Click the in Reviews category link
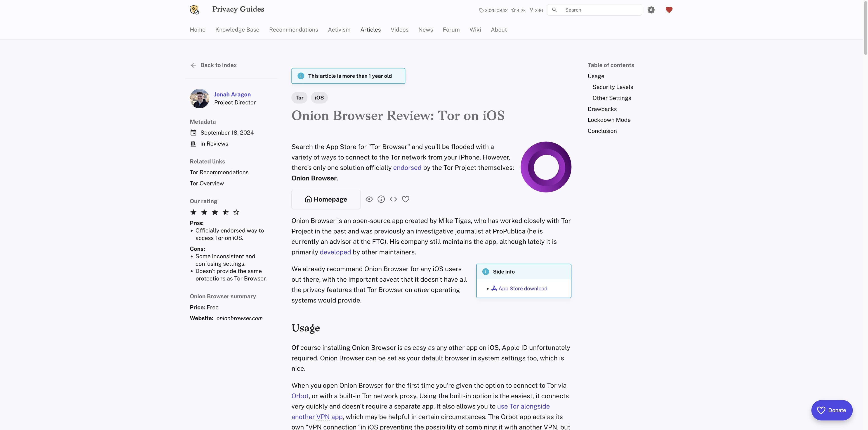Screen dimensions: 868x430 pyautogui.click(x=214, y=144)
